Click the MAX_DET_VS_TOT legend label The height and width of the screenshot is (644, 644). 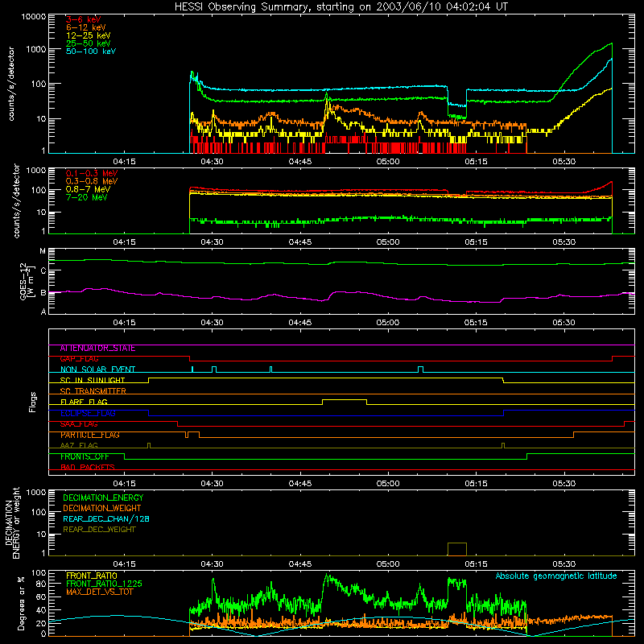(x=99, y=592)
